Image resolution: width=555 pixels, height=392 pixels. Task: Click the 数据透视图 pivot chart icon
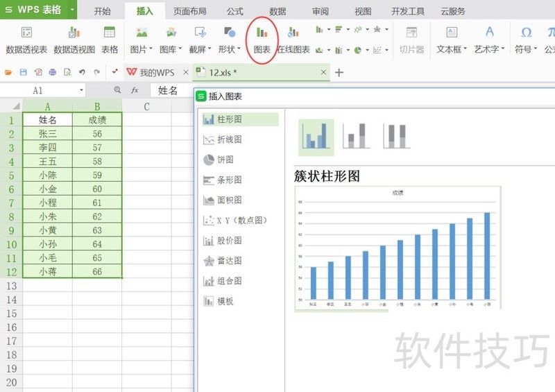74,33
